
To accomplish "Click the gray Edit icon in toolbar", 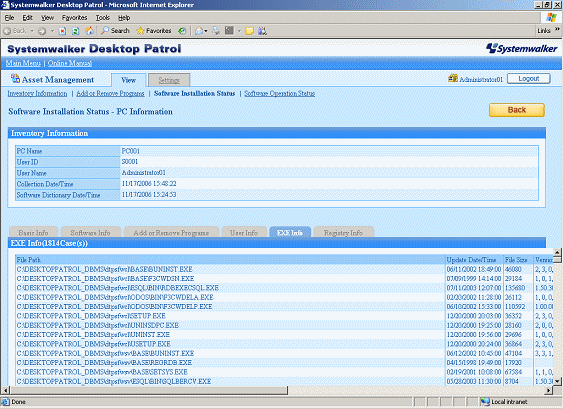I will tap(229, 31).
